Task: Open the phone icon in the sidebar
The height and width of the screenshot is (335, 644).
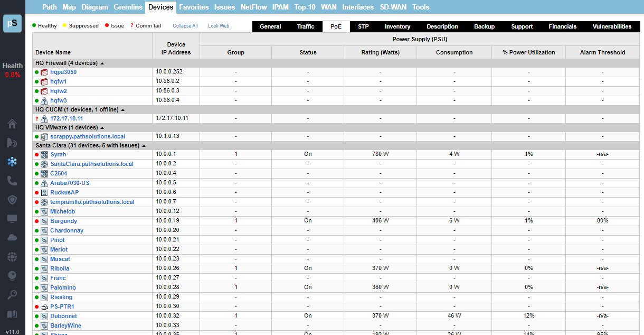Action: [x=12, y=181]
